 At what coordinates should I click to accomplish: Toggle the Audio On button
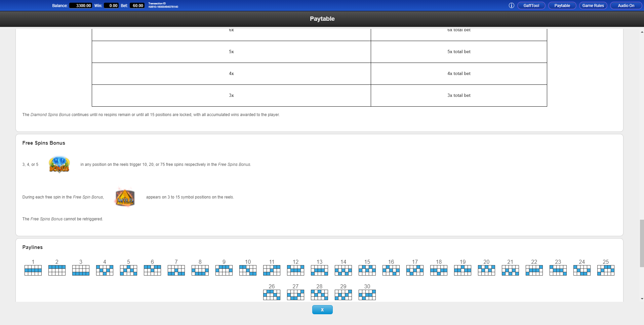coord(626,6)
